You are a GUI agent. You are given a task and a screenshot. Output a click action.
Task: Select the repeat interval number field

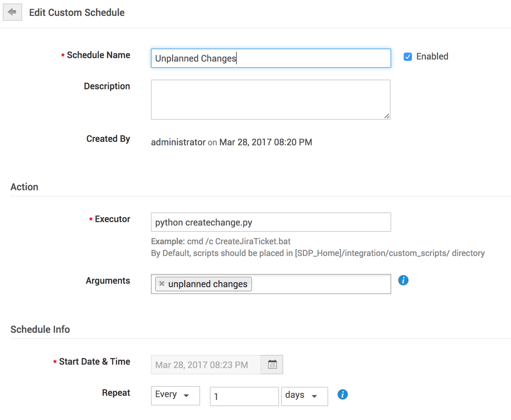click(x=244, y=396)
